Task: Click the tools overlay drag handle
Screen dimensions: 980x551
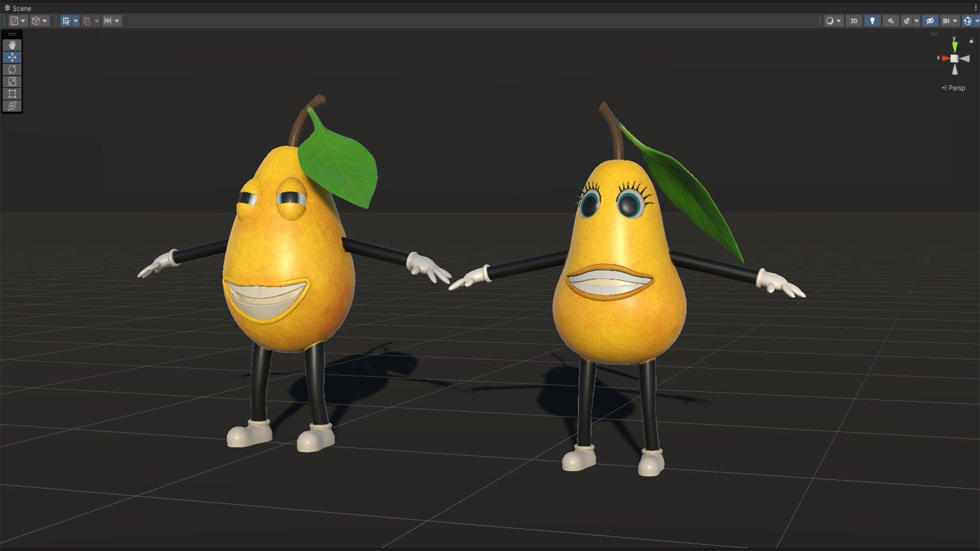Action: [12, 35]
